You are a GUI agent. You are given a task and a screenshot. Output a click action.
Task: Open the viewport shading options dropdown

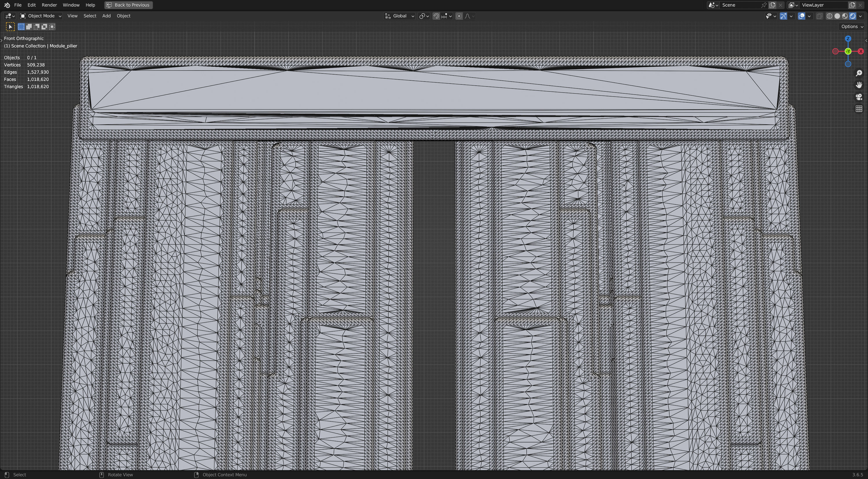(x=860, y=16)
